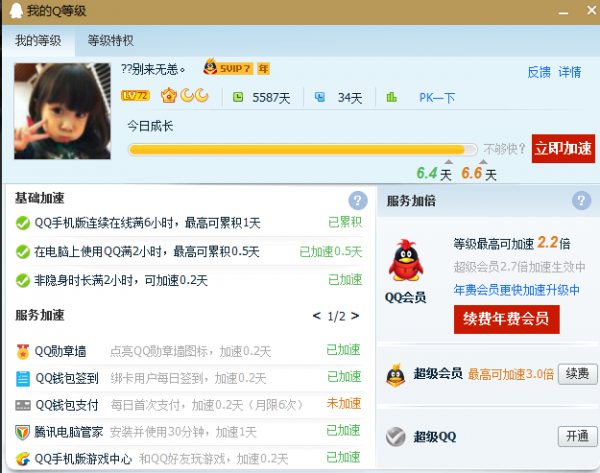Open the 反馈 link
The image size is (600, 473).
(x=539, y=72)
